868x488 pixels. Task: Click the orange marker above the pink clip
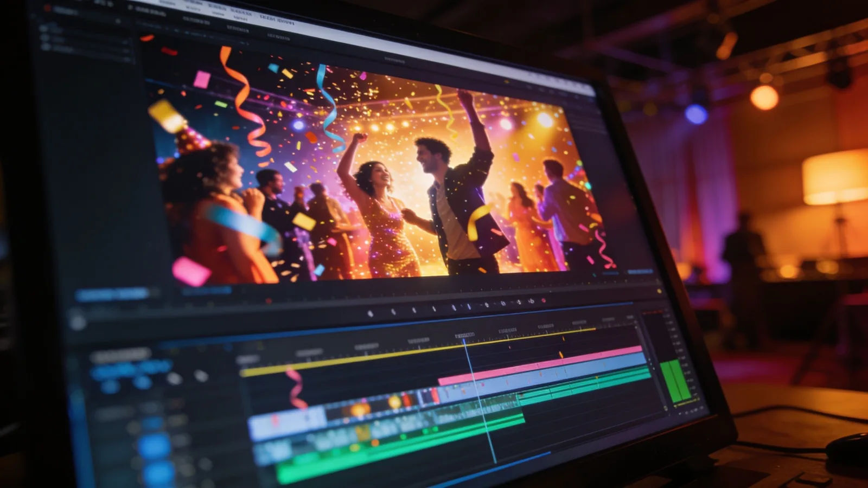click(561, 355)
